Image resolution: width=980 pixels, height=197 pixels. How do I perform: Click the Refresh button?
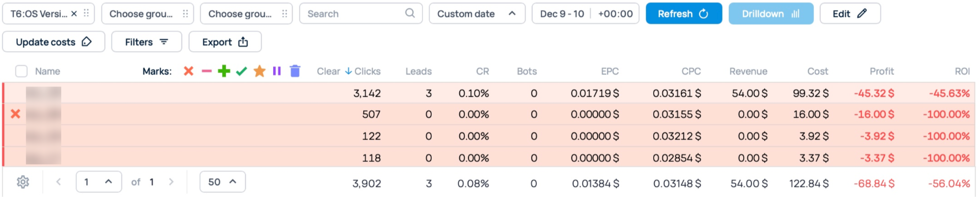[x=684, y=14]
